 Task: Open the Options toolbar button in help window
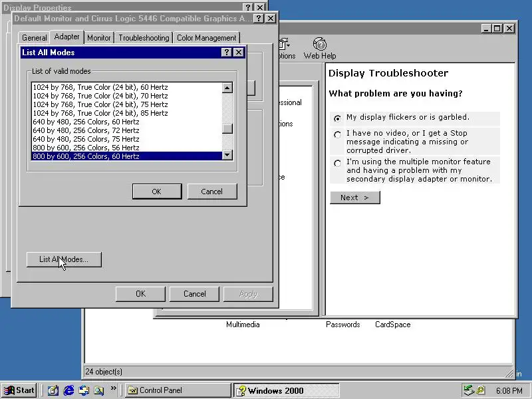[287, 49]
